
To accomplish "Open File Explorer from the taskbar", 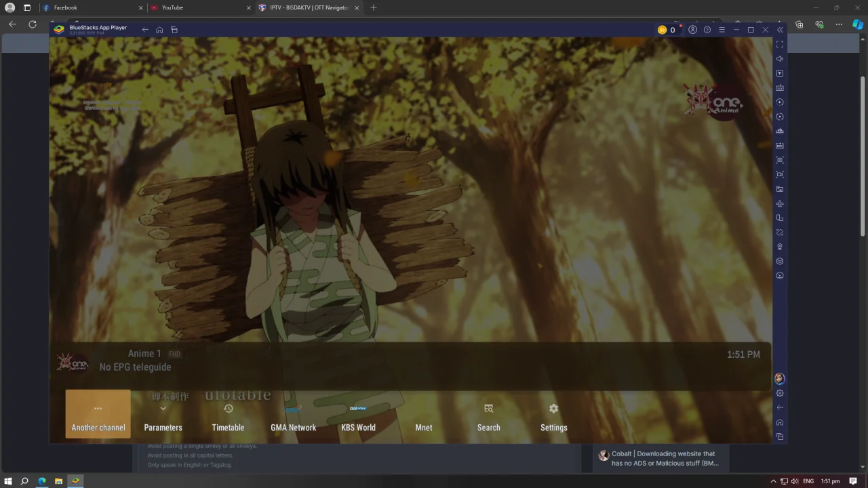I will [x=58, y=481].
